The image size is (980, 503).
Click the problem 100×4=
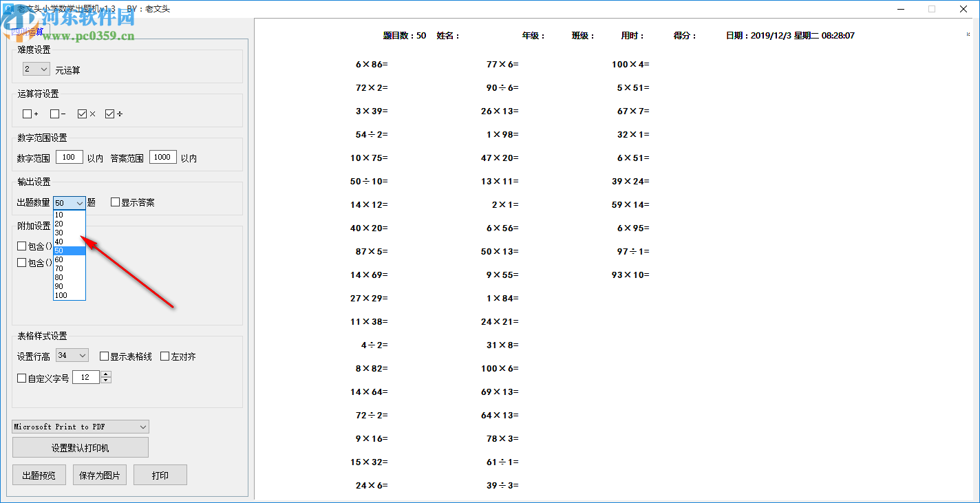click(x=630, y=65)
